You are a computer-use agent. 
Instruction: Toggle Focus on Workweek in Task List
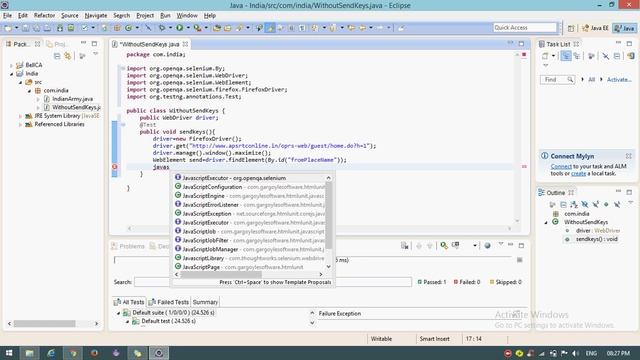click(x=591, y=56)
